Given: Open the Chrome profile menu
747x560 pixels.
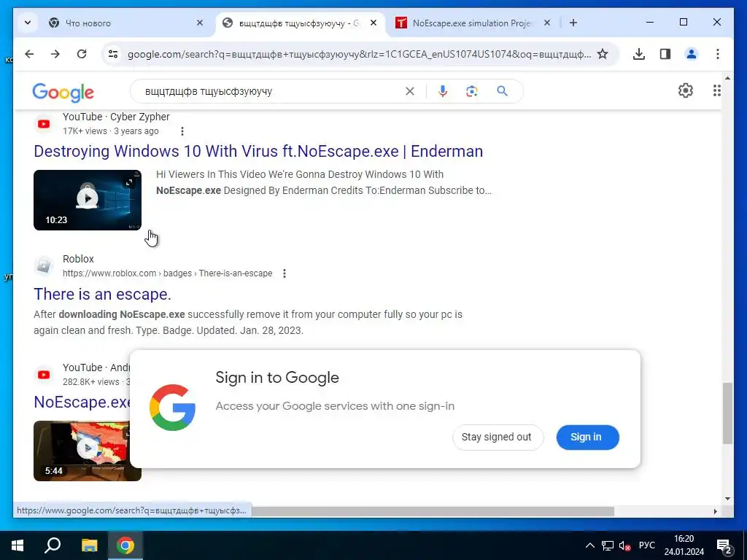Looking at the screenshot, I should point(692,54).
